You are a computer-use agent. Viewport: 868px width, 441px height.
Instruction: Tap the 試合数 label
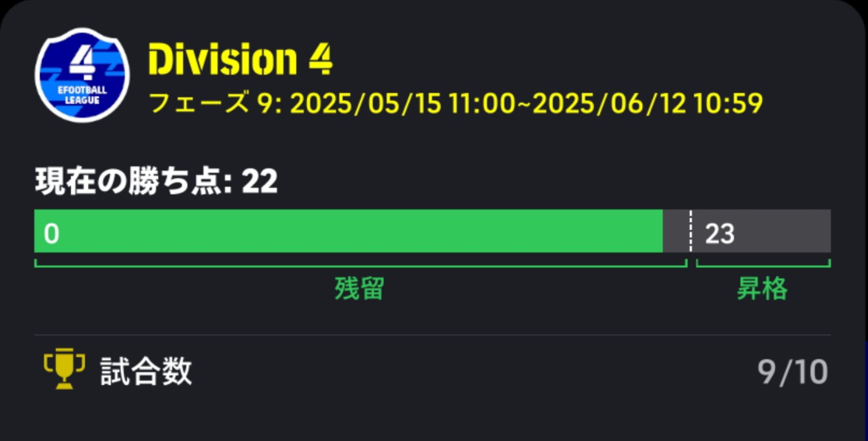coord(146,371)
